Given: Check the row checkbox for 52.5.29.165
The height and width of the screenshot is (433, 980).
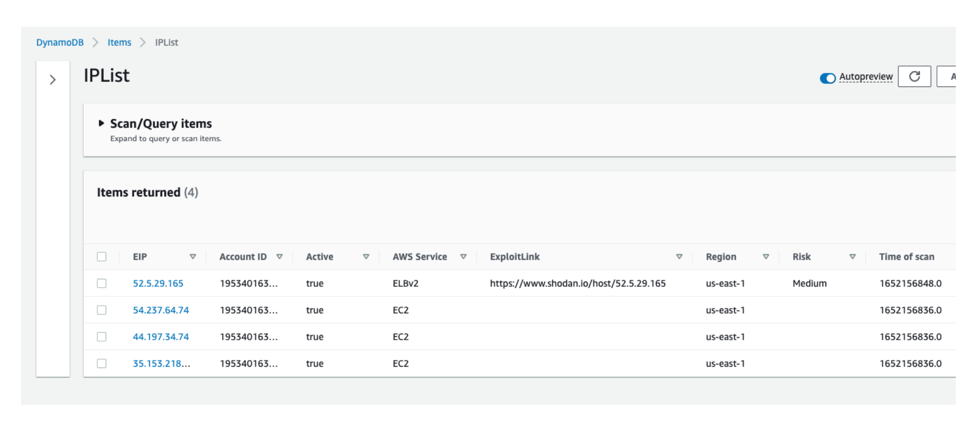Looking at the screenshot, I should coord(102,283).
